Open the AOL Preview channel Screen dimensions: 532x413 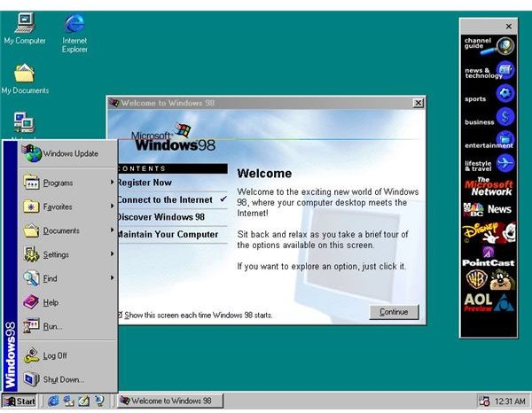(489, 303)
